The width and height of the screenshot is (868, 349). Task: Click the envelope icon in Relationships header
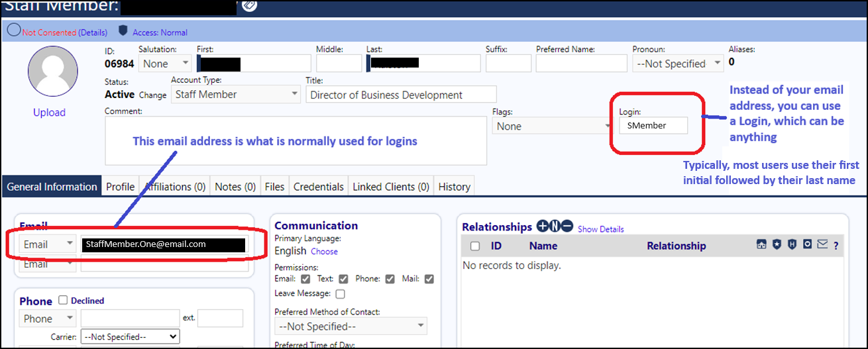click(822, 245)
